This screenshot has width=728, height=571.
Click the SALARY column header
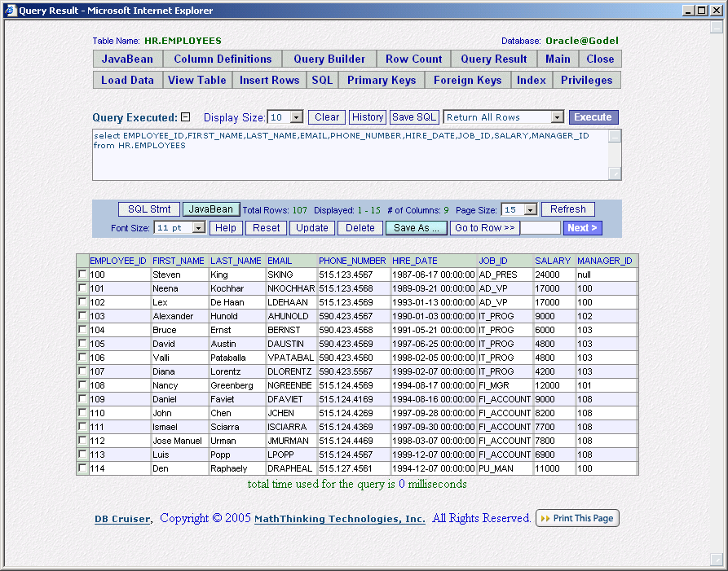point(553,261)
